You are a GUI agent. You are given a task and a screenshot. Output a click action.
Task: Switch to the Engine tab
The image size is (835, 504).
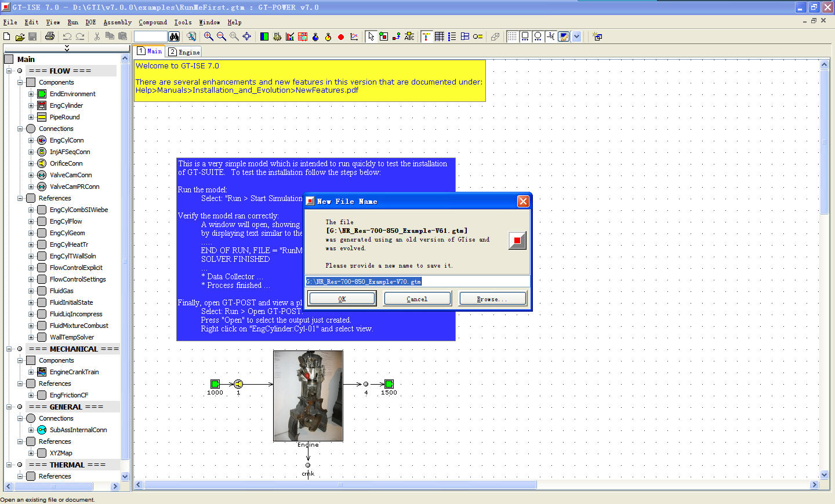(184, 52)
